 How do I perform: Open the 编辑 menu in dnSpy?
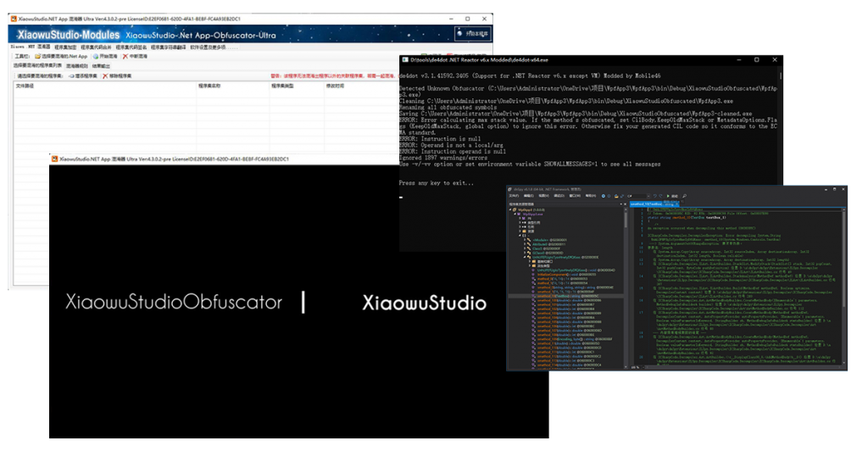529,196
